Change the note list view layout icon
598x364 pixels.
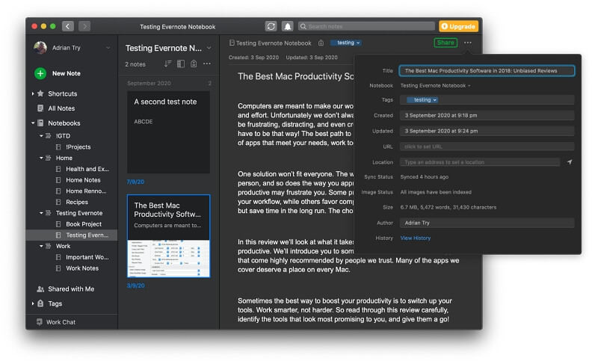181,64
